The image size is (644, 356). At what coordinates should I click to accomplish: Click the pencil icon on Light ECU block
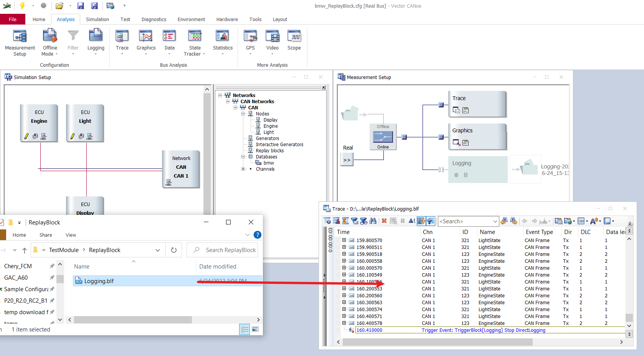pyautogui.click(x=73, y=136)
